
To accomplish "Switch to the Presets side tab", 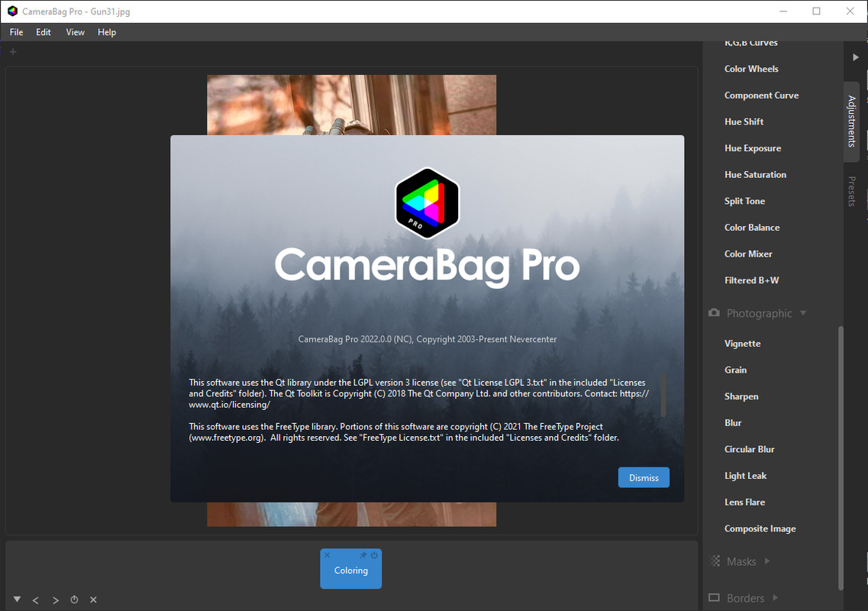I will pos(851,191).
